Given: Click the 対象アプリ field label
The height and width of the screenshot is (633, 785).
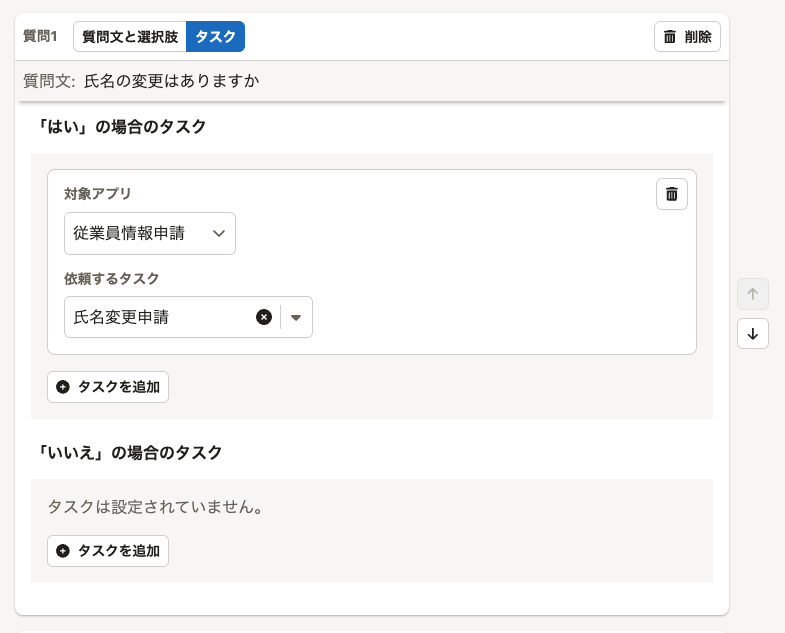Looking at the screenshot, I should [98, 194].
